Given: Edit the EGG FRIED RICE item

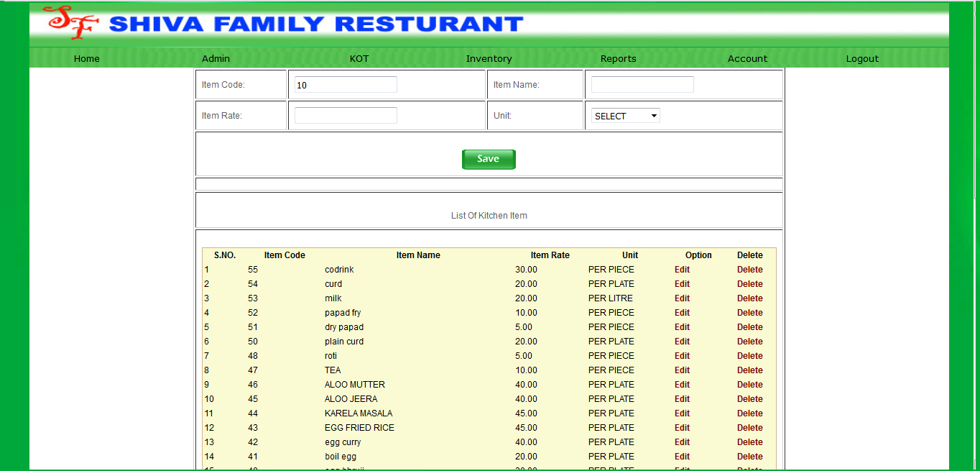Looking at the screenshot, I should click(682, 428).
